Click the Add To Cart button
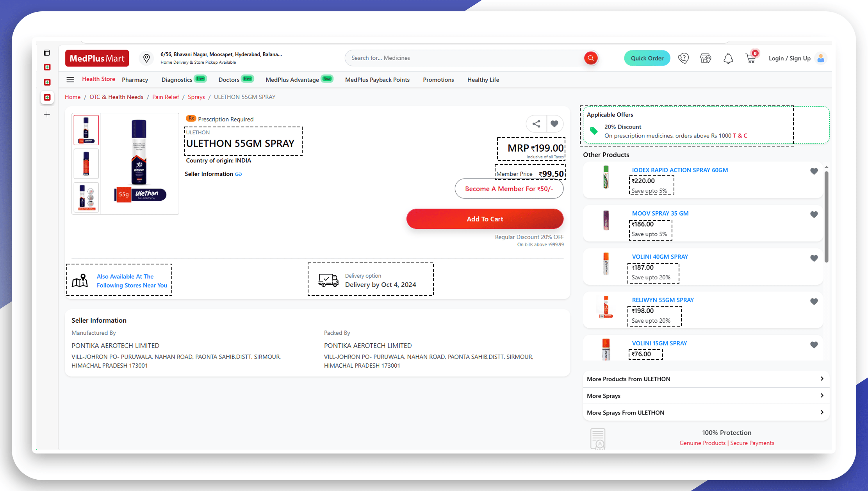The height and width of the screenshot is (491, 868). tap(485, 219)
